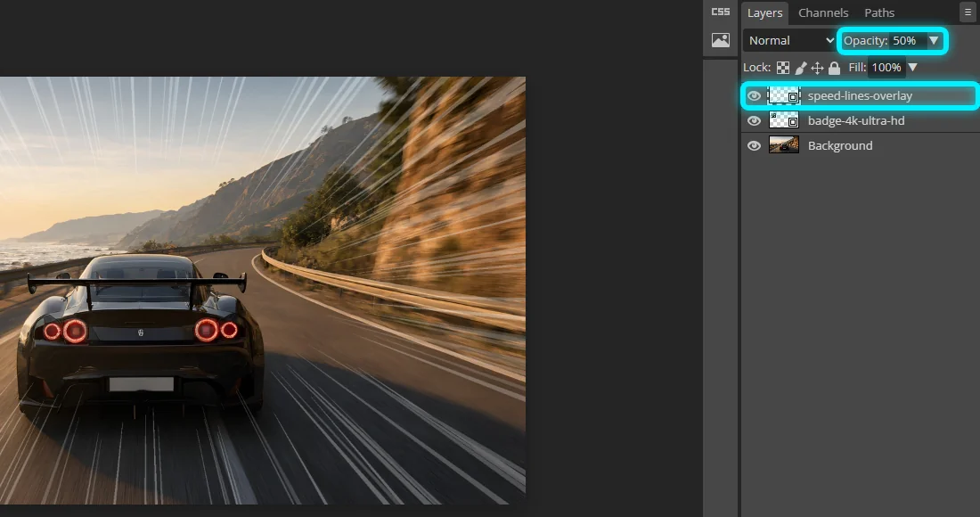
Task: Open the image info panel icon
Action: click(x=720, y=40)
